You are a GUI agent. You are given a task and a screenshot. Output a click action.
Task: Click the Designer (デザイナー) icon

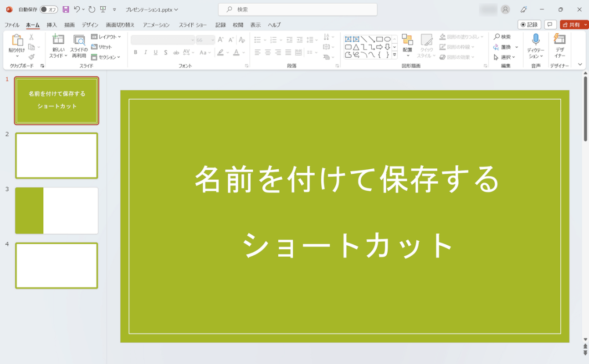point(559,40)
